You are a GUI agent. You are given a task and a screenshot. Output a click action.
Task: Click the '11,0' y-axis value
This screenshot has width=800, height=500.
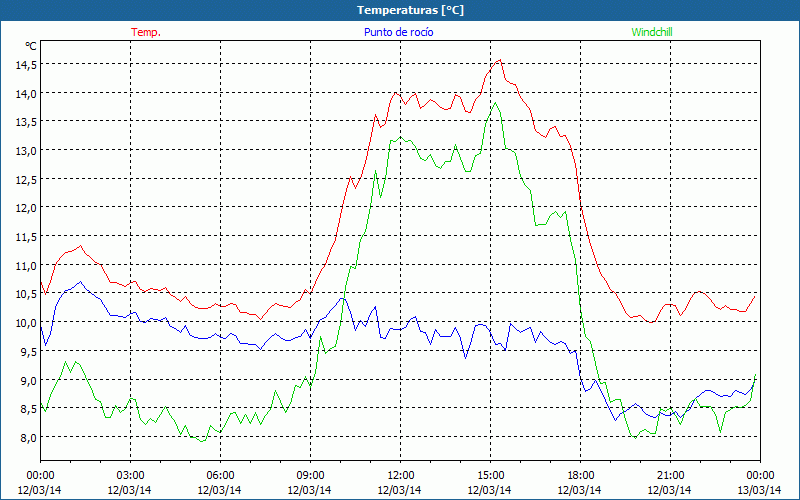tap(26, 265)
